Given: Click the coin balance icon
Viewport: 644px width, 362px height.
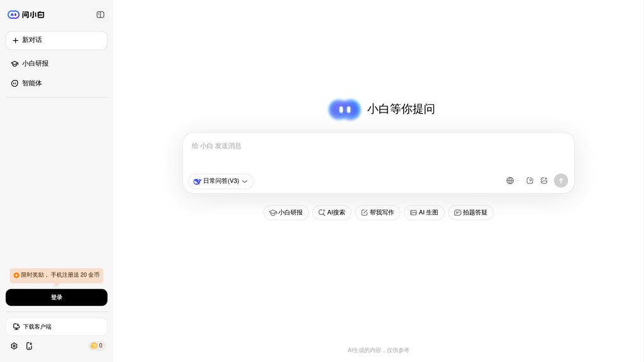Looking at the screenshot, I should click(x=94, y=345).
